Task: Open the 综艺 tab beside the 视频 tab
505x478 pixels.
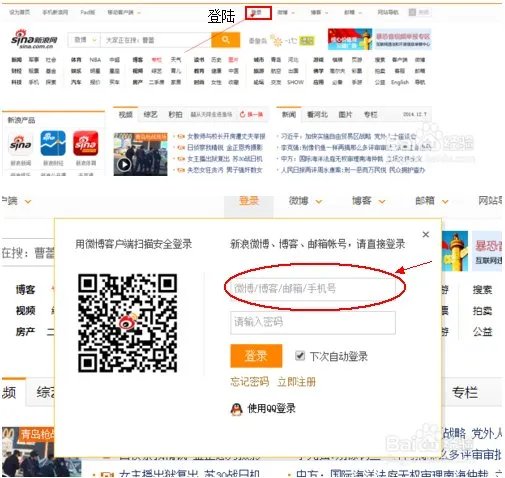Action: 150,115
